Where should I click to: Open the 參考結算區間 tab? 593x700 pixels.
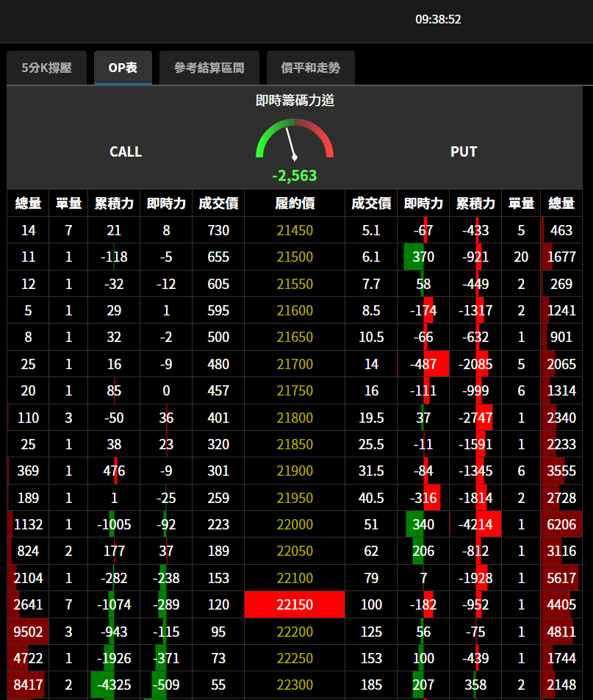click(209, 68)
